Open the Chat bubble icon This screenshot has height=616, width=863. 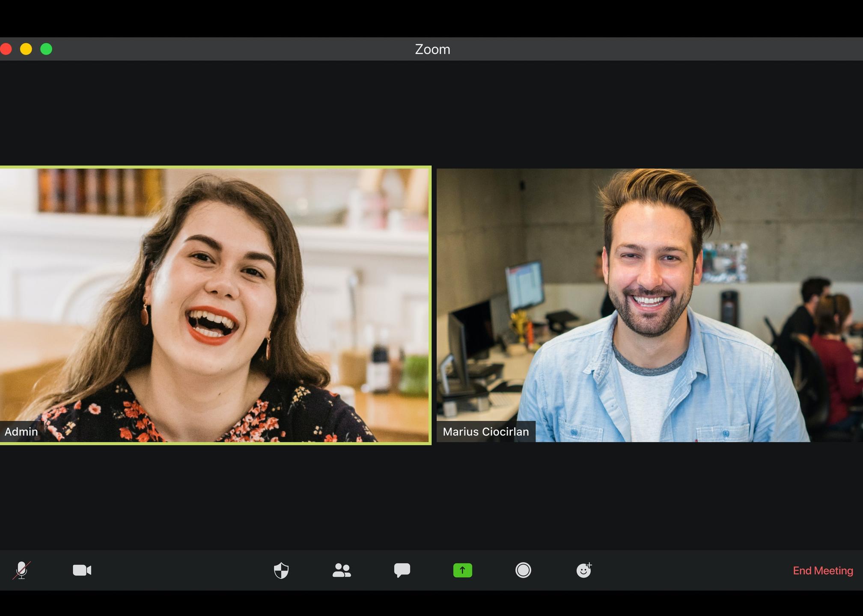point(402,570)
